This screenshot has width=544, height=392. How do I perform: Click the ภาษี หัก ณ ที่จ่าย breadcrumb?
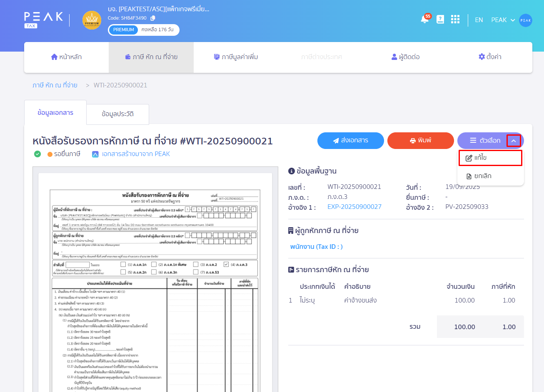55,85
